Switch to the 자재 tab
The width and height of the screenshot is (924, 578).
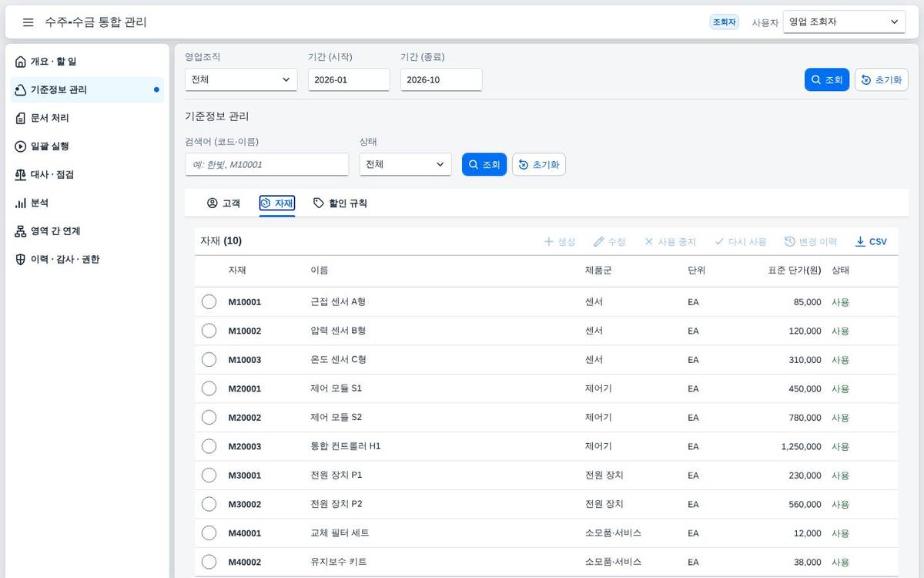coord(277,203)
